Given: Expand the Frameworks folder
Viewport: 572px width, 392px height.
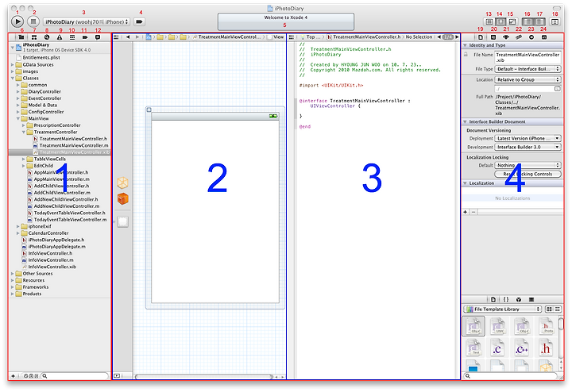Looking at the screenshot, I should (13, 287).
